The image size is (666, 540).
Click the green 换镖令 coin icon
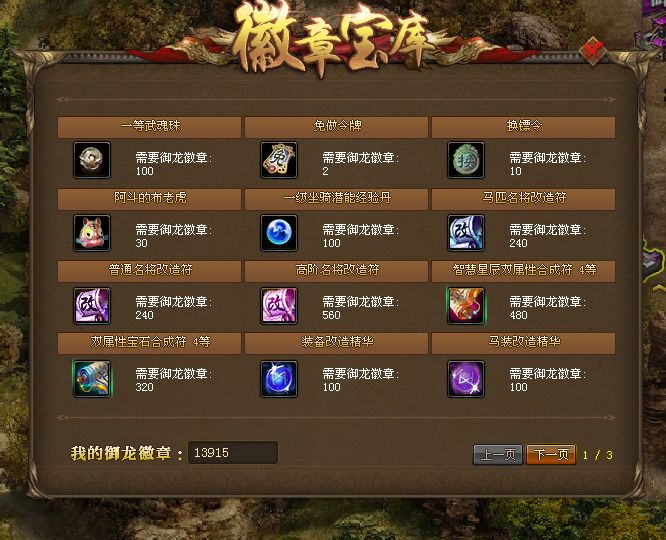[466, 160]
